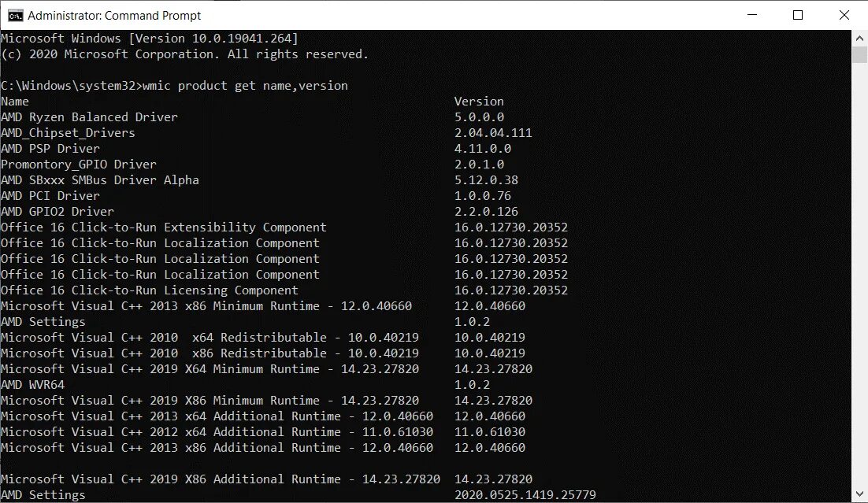868x503 pixels.
Task: Click the Command Prompt system menu icon
Action: [x=15, y=16]
